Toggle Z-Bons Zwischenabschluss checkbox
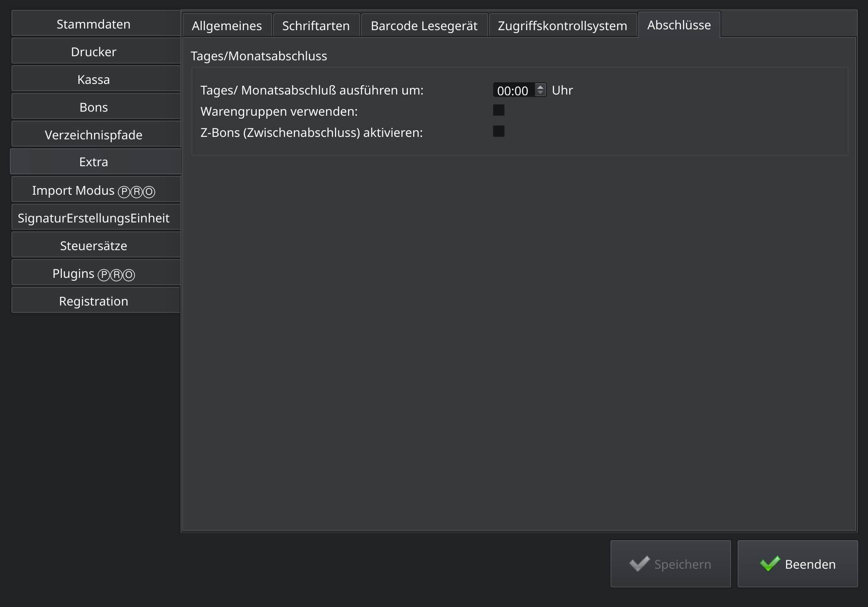Image resolution: width=868 pixels, height=607 pixels. click(499, 131)
